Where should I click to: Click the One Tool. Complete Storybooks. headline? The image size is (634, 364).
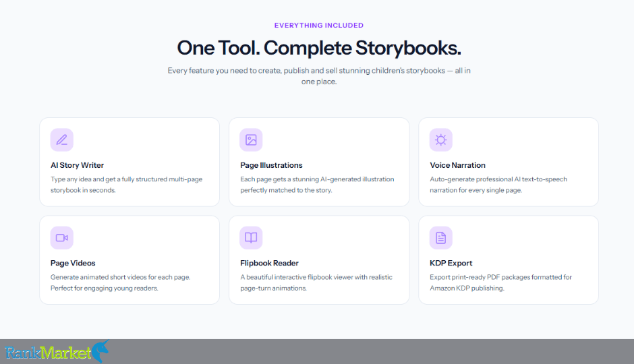319,48
